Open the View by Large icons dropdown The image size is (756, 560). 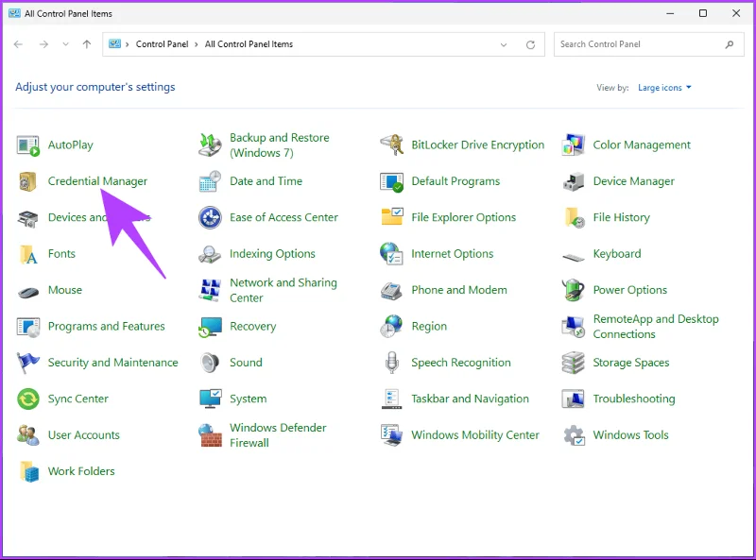point(664,88)
